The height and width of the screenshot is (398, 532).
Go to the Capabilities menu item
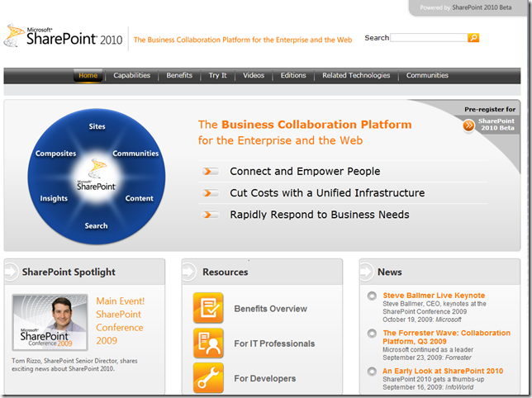[x=131, y=75]
